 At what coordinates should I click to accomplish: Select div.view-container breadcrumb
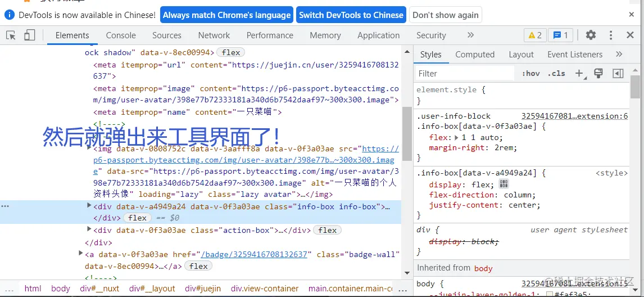(x=265, y=289)
